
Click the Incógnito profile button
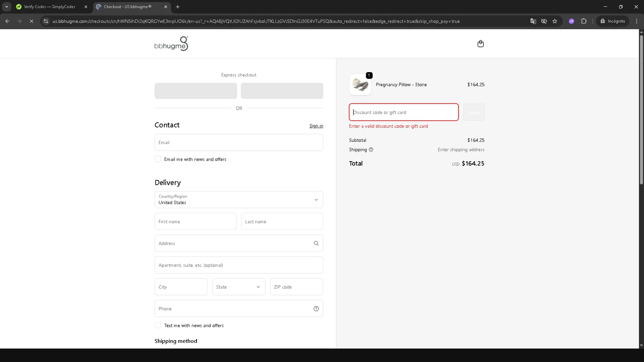tap(613, 21)
